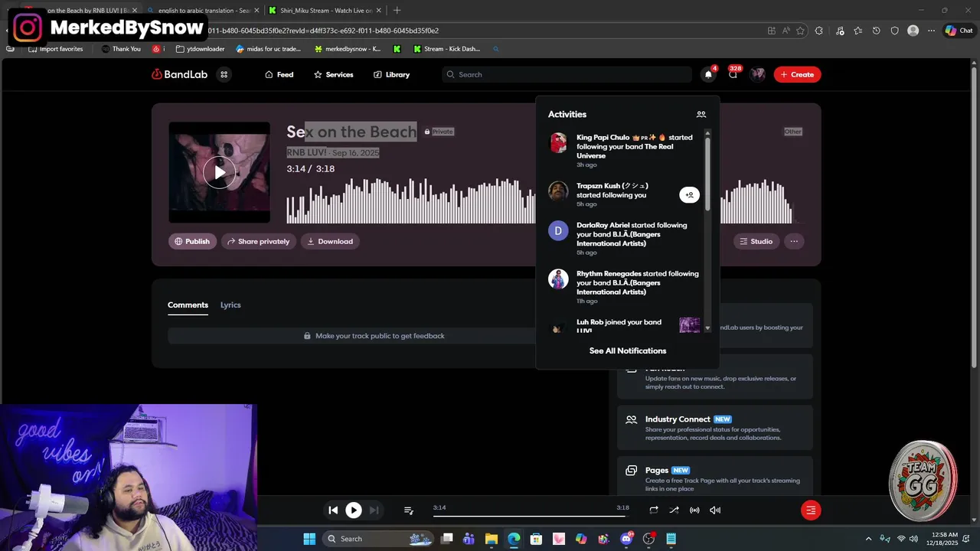980x551 pixels.
Task: Open the Library menu item
Action: (392, 74)
